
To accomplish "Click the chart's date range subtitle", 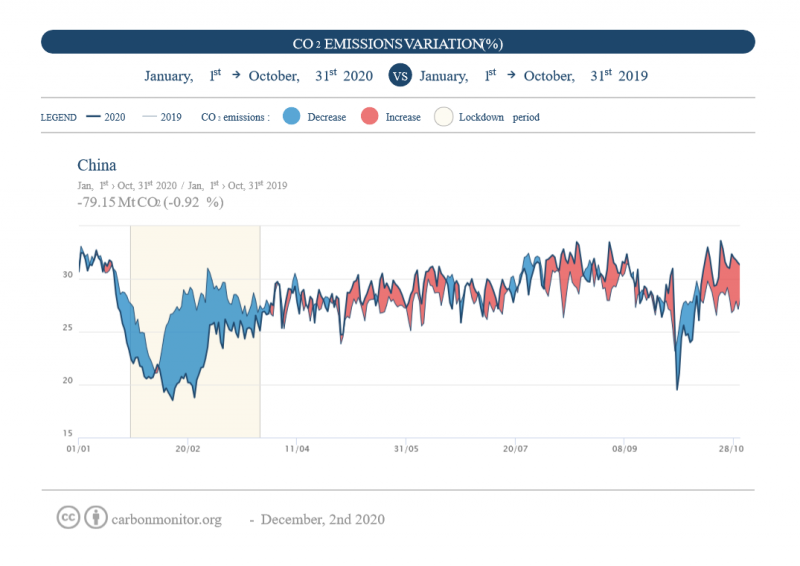I will (182, 185).
